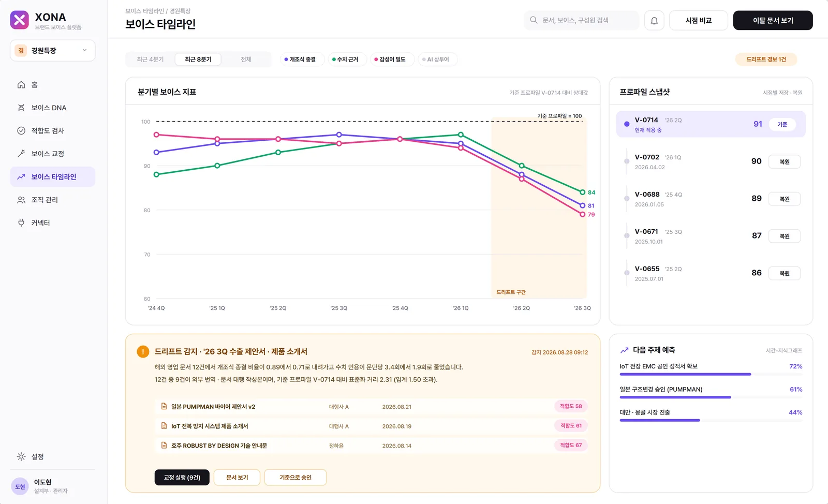The height and width of the screenshot is (504, 828).
Task: Click the 문서 보기 button
Action: click(x=237, y=478)
